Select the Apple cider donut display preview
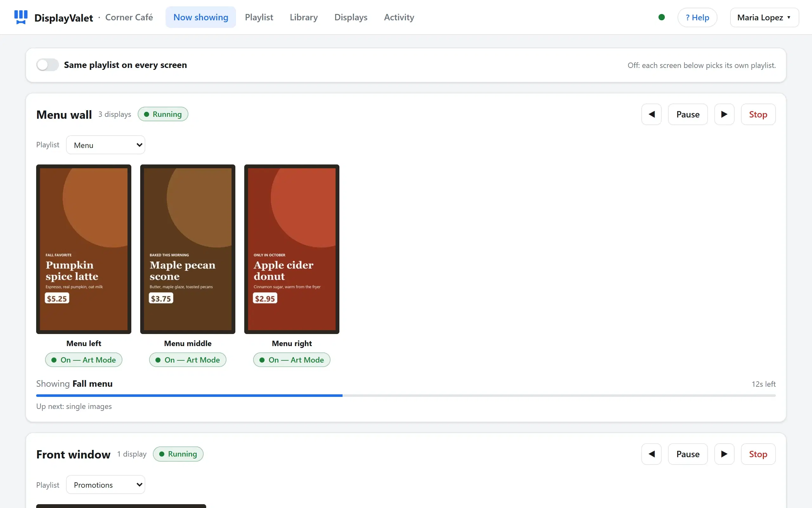The image size is (812, 508). point(291,249)
